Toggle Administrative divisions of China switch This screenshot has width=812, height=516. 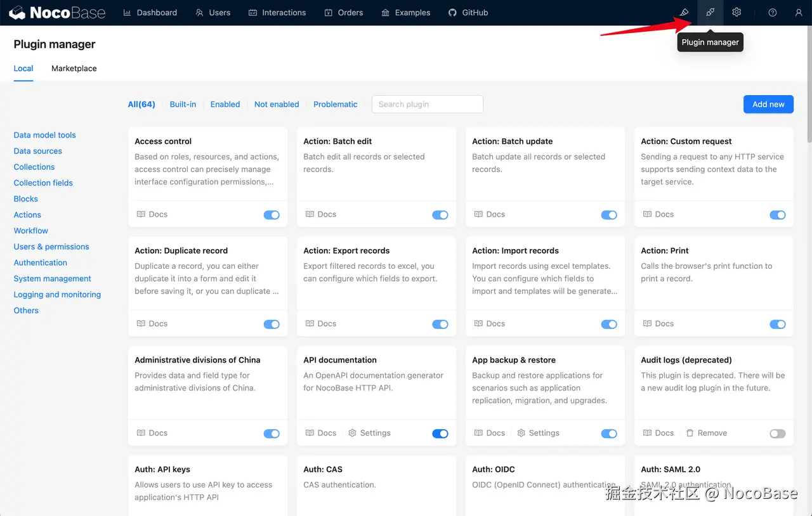[272, 434]
